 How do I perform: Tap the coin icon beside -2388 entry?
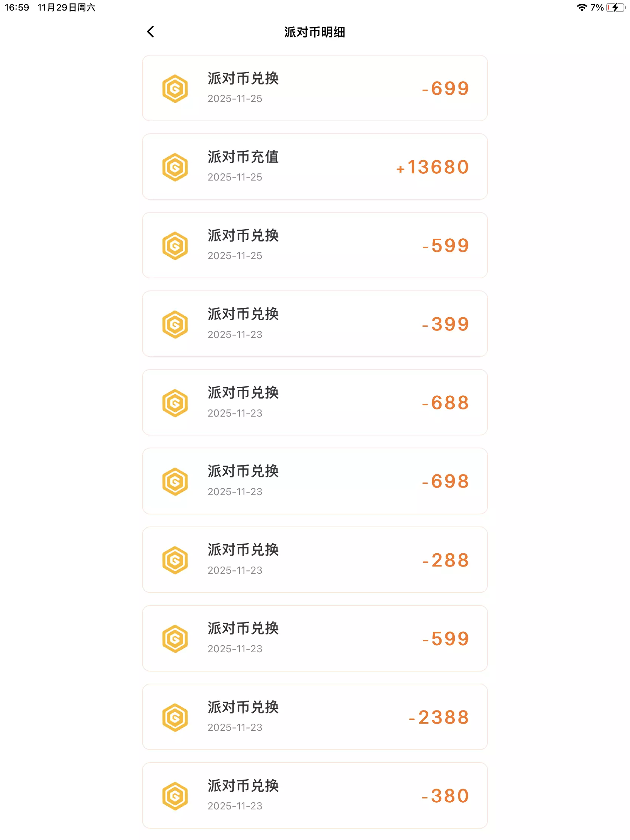pyautogui.click(x=175, y=717)
